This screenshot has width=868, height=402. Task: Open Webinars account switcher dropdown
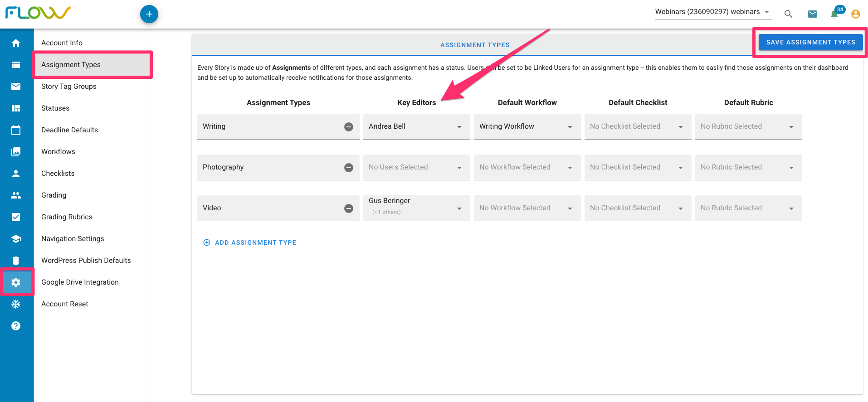coord(713,12)
